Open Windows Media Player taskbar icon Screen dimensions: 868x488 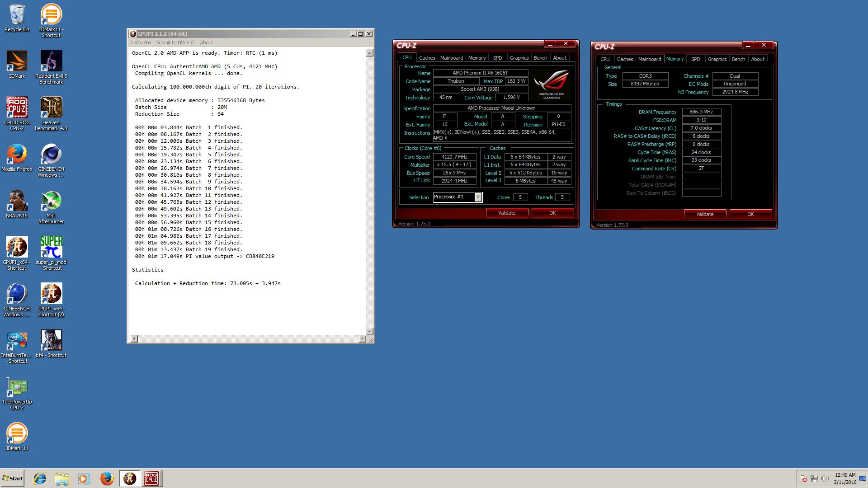[84, 479]
